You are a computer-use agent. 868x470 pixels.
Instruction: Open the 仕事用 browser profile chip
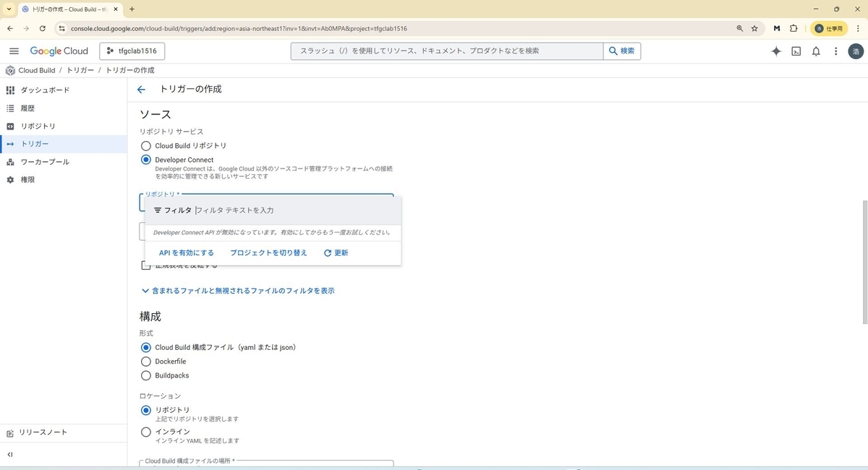pos(828,28)
